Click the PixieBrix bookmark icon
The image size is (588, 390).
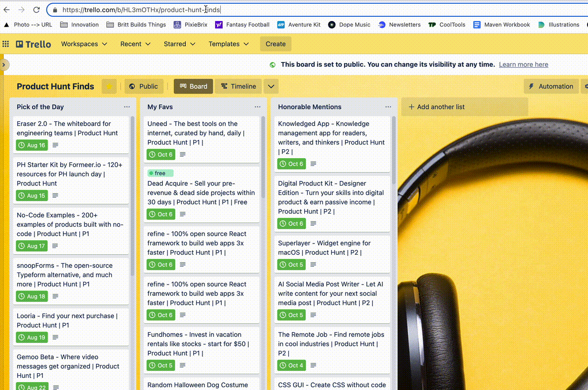coord(177,24)
